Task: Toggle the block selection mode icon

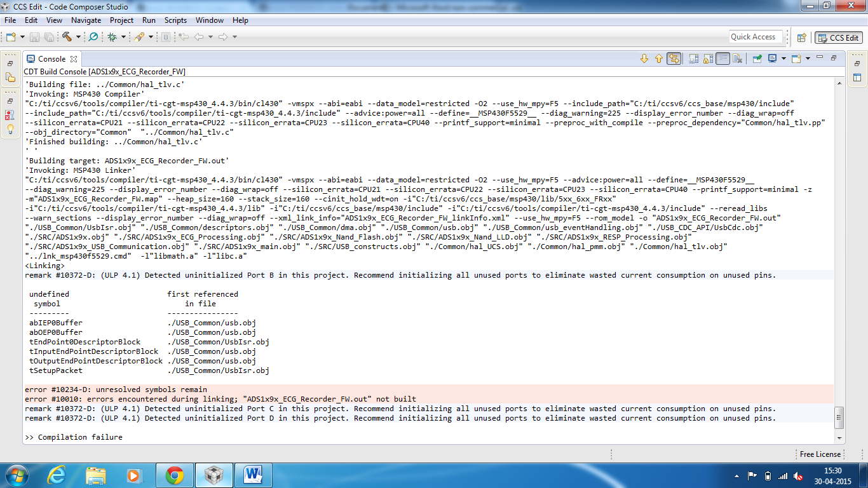Action: click(x=166, y=37)
